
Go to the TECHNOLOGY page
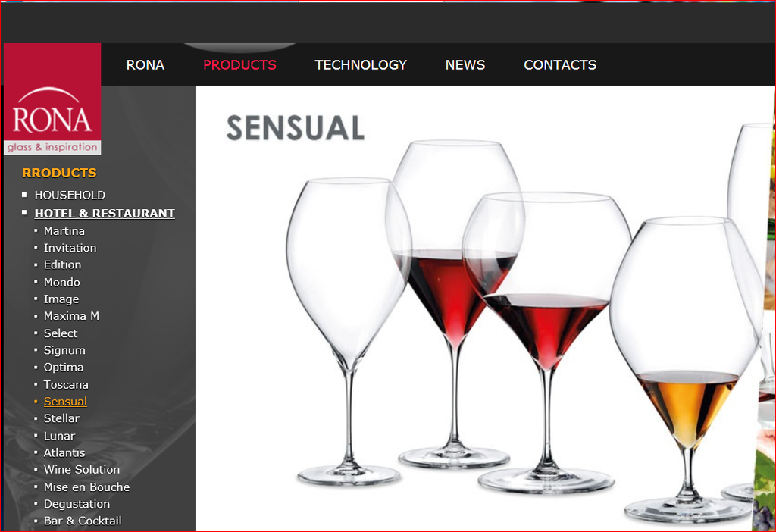coord(361,65)
